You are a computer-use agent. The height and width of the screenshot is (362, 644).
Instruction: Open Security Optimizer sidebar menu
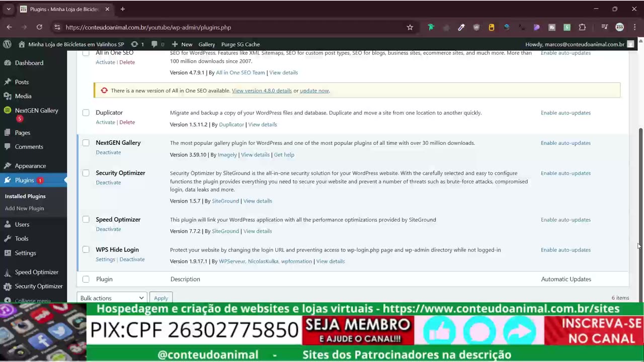click(39, 286)
